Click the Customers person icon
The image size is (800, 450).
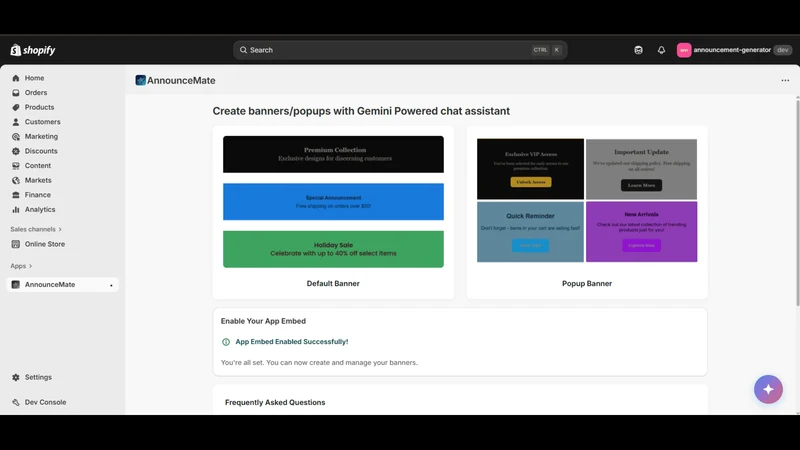[x=16, y=122]
